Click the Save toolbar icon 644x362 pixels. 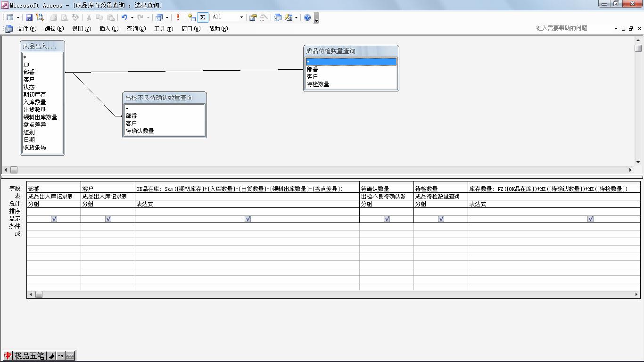(29, 17)
